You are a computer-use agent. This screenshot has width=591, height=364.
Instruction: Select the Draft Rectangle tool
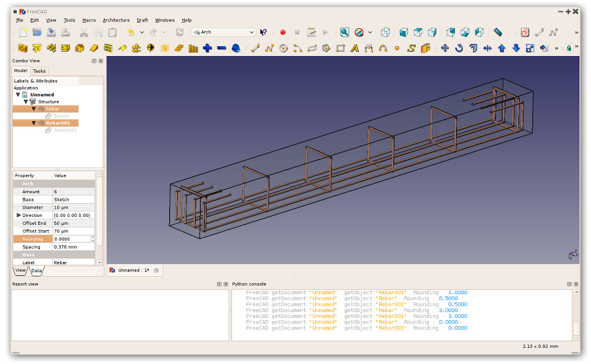(x=341, y=48)
